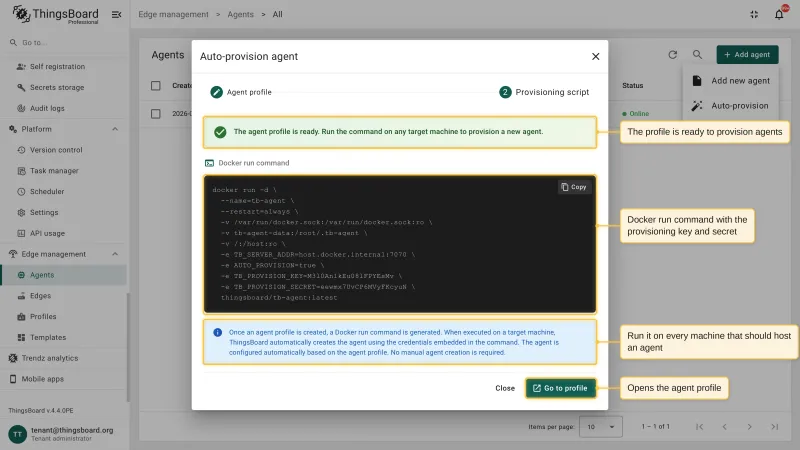Go to the previous page

pos(724,427)
